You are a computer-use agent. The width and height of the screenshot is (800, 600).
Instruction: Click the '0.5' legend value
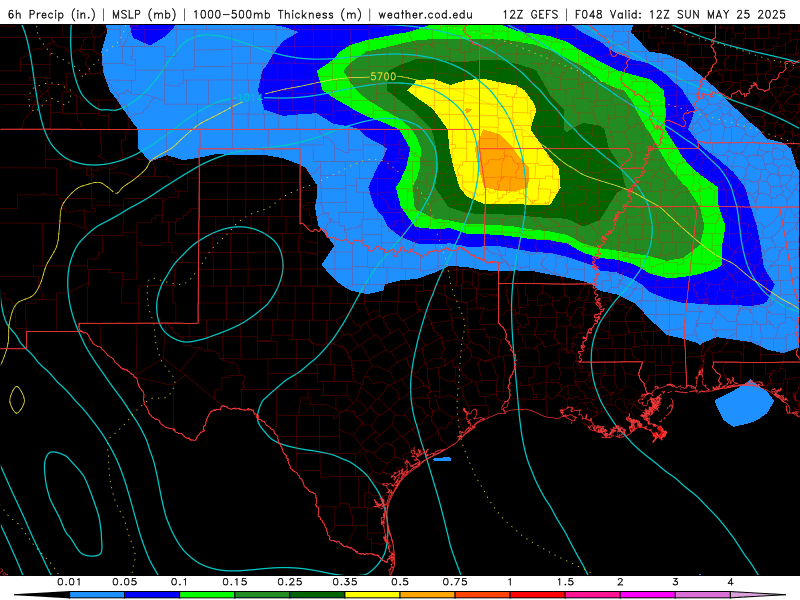pos(400,582)
